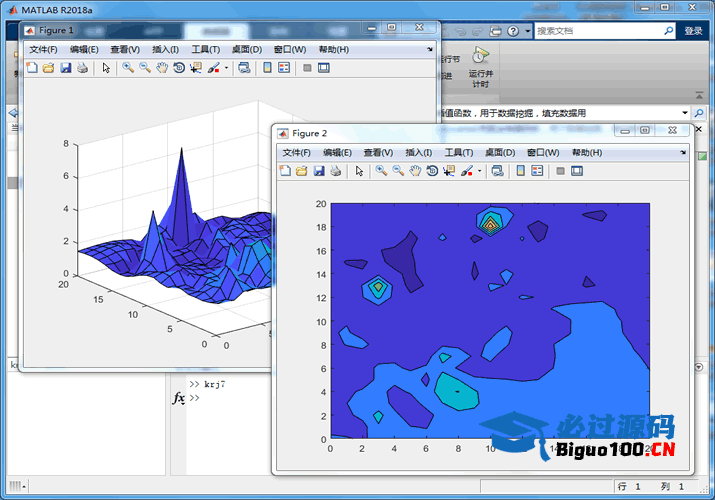
Task: Open 窗口(W) menu in Figure 2
Action: pyautogui.click(x=543, y=153)
